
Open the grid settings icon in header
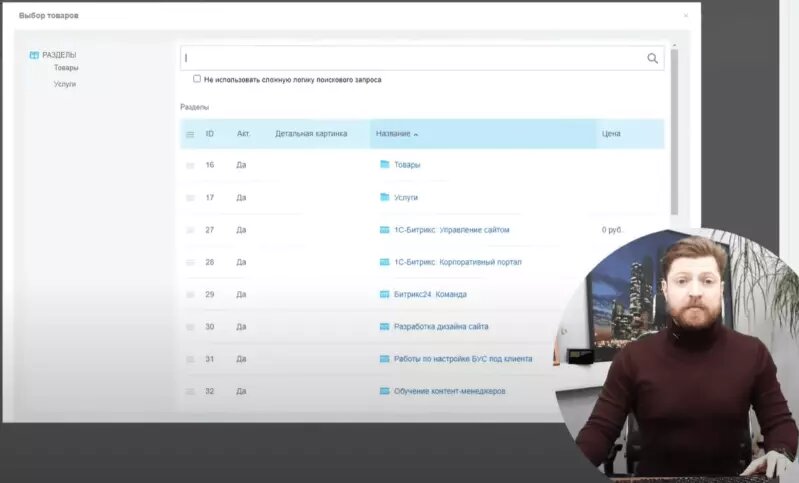tap(190, 135)
